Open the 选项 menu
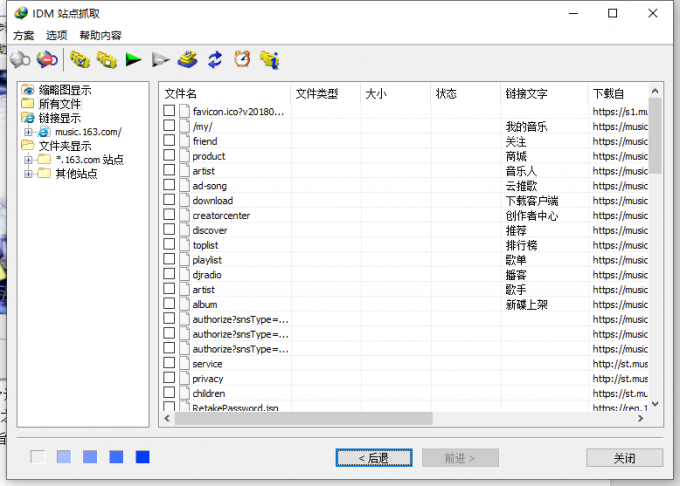The image size is (680, 486). point(57,35)
